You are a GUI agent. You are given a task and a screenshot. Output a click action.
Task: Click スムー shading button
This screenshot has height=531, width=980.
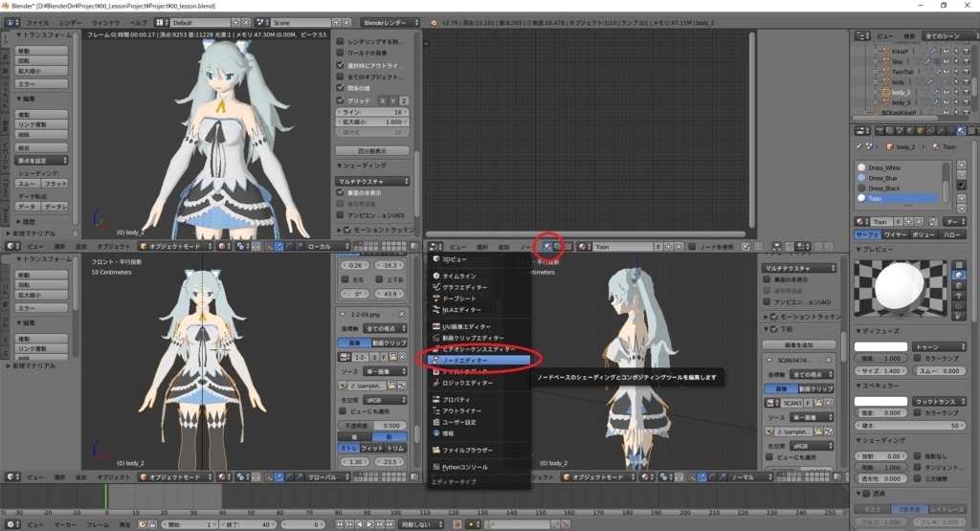click(x=28, y=184)
